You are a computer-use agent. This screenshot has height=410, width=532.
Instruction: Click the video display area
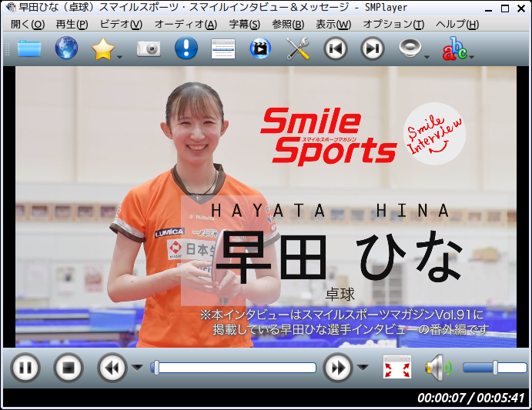coord(266,207)
